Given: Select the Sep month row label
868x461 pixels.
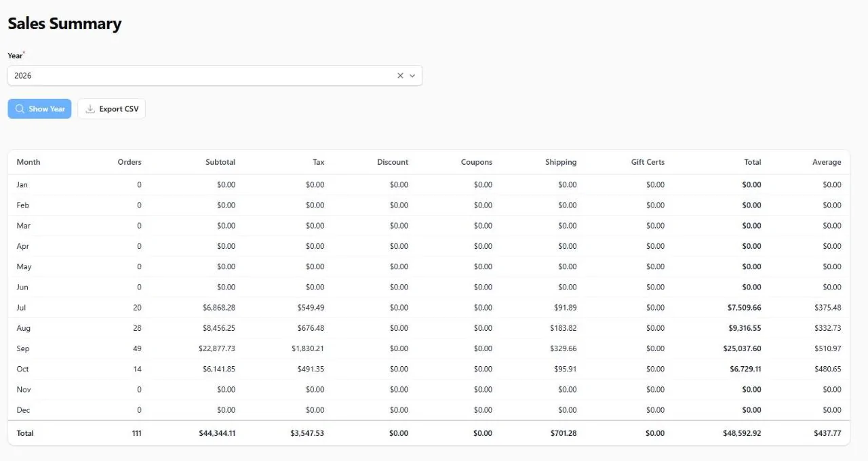Looking at the screenshot, I should pyautogui.click(x=23, y=348).
